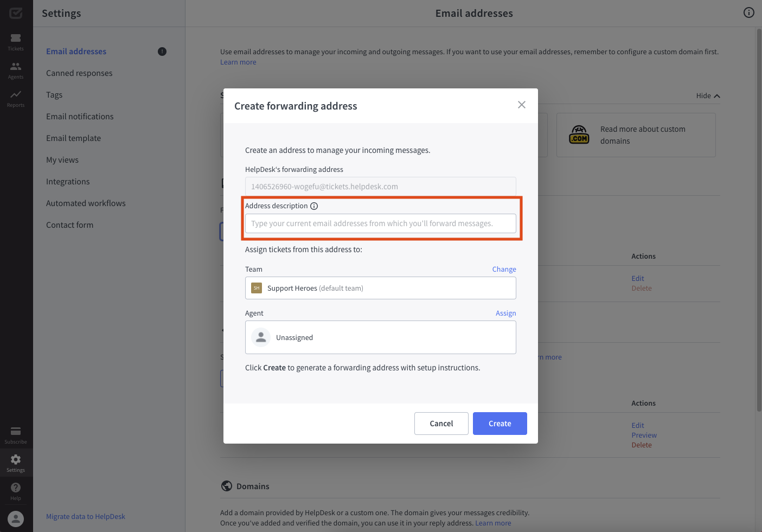Image resolution: width=762 pixels, height=532 pixels.
Task: Click the globe icon next to Domains
Action: point(227,486)
